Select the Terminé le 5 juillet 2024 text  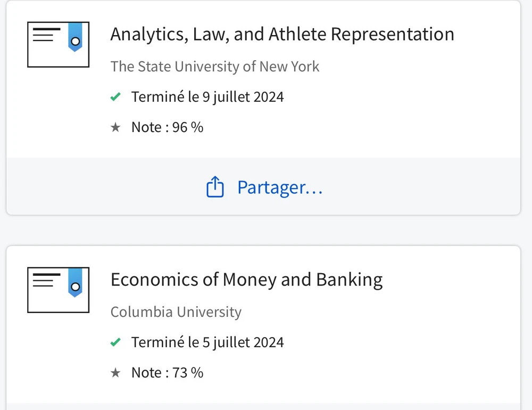coord(207,342)
